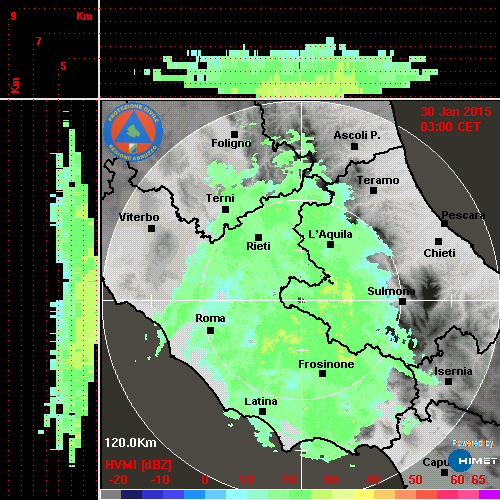Screen dimensions: 500x500
Task: Pick the yellow 30 dBZ color swatch
Action: coord(342,494)
